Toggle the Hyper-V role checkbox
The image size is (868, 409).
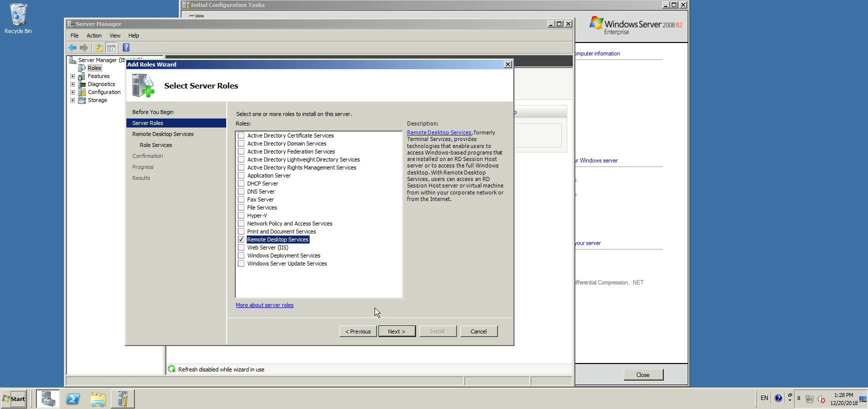click(241, 215)
